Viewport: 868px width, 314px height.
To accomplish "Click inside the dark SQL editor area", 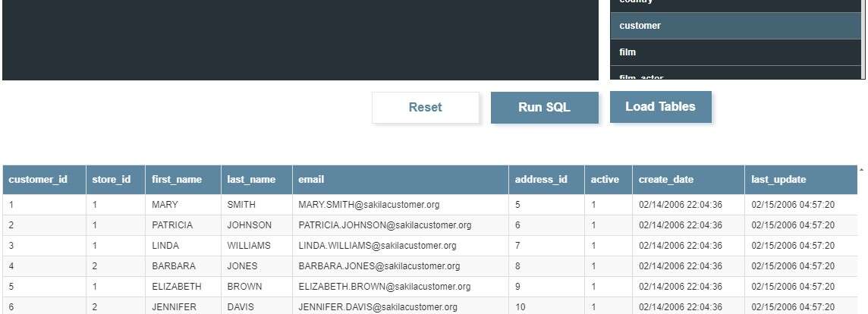I will pos(303,38).
